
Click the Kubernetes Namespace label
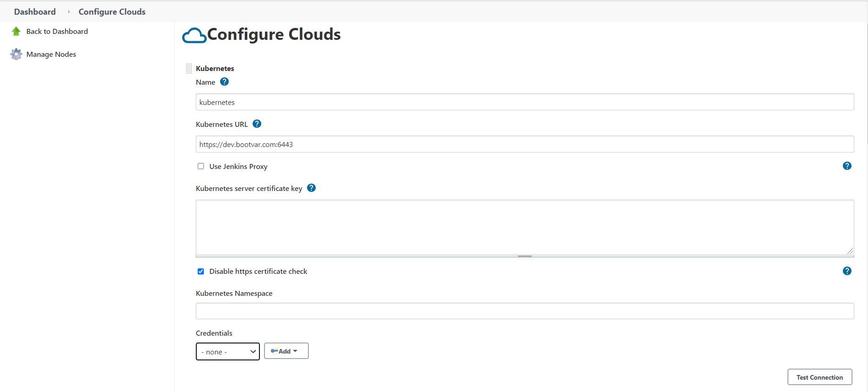click(x=234, y=293)
